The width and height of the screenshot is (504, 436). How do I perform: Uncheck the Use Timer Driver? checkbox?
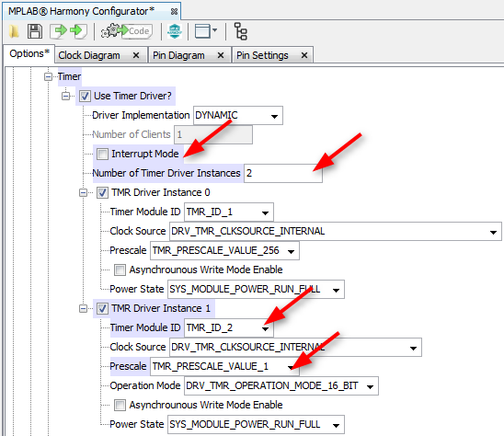point(85,97)
